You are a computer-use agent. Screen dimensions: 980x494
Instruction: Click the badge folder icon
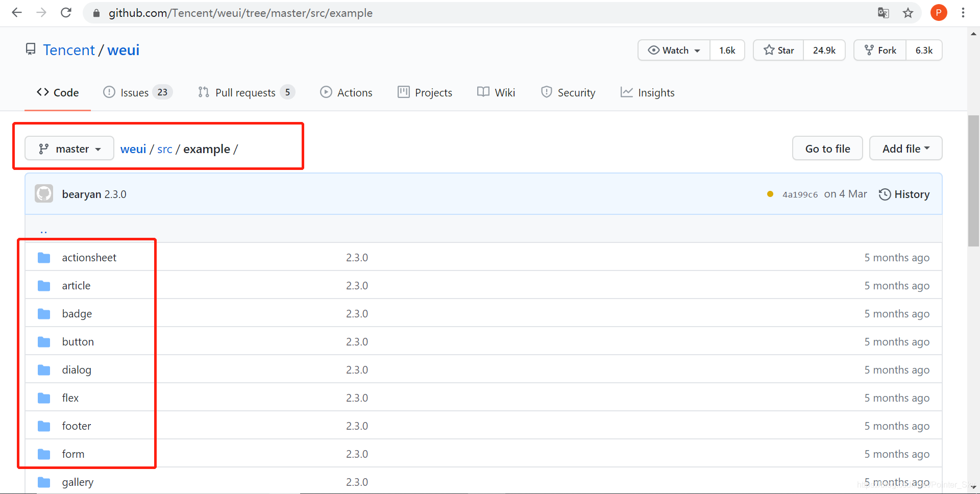coord(44,314)
